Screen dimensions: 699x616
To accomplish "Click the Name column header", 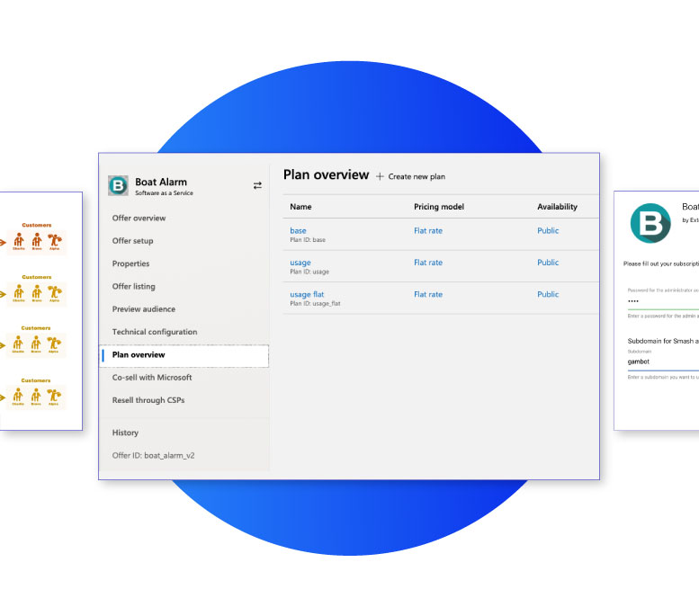I will pyautogui.click(x=300, y=207).
